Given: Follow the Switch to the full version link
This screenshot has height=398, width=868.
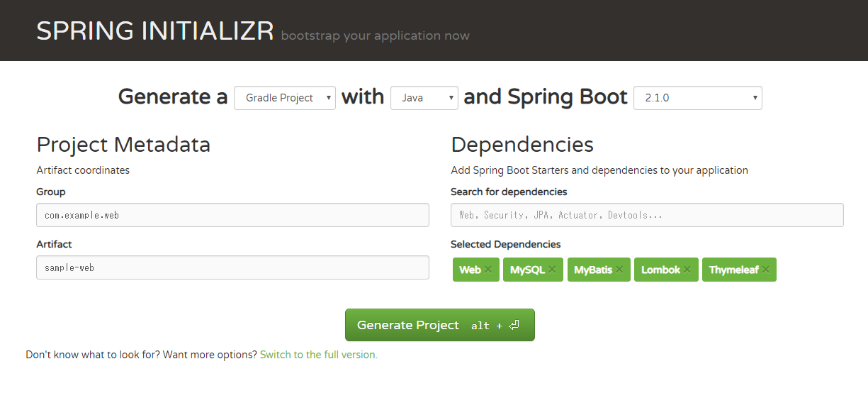Looking at the screenshot, I should (x=319, y=355).
